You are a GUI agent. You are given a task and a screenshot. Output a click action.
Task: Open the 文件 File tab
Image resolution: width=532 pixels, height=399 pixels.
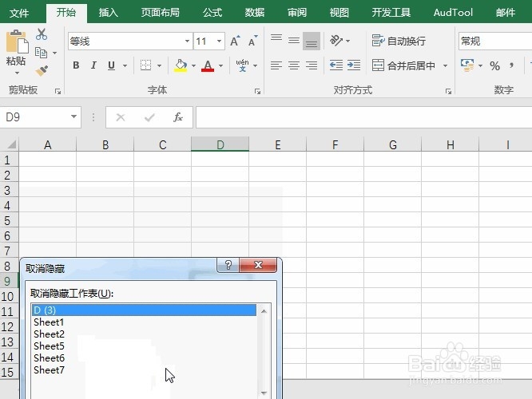pos(19,13)
